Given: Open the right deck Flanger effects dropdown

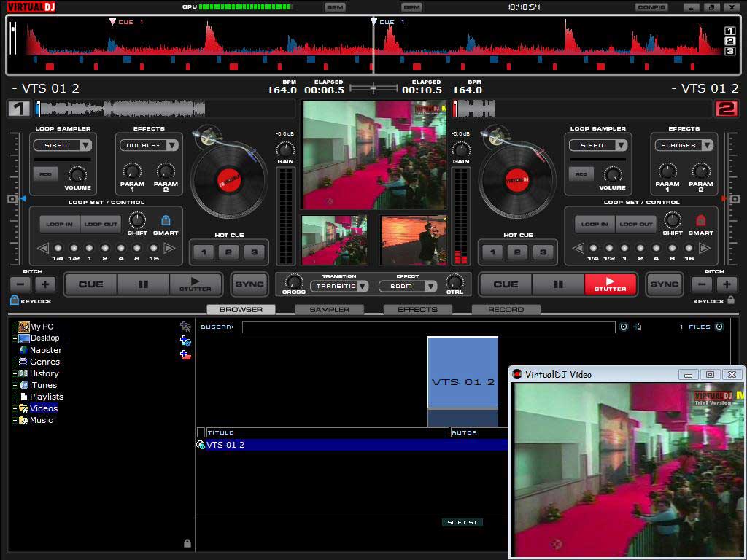Looking at the screenshot, I should tap(706, 145).
